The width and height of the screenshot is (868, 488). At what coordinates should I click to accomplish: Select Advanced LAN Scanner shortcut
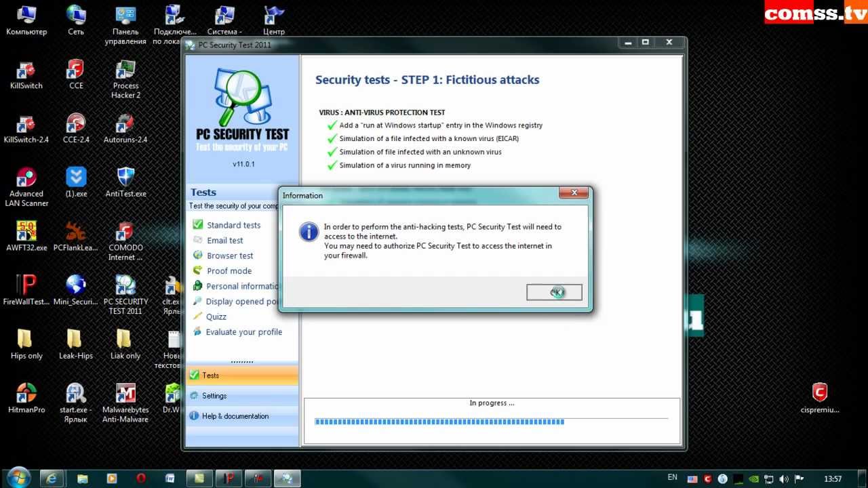tap(26, 187)
